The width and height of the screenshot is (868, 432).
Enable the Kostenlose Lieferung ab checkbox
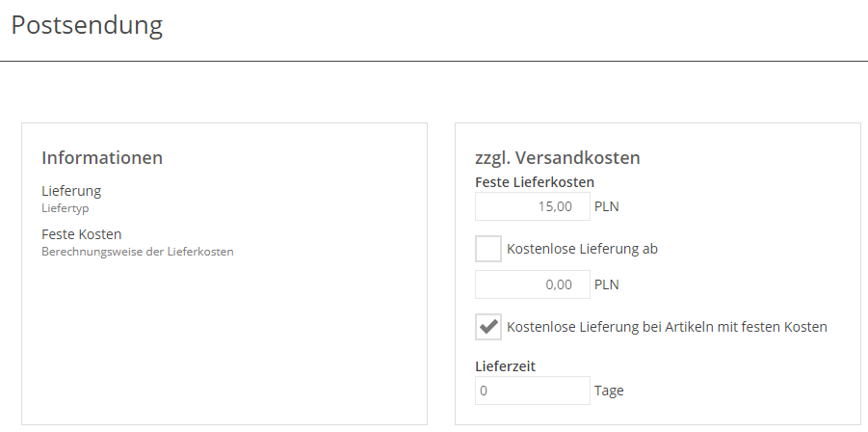click(488, 249)
